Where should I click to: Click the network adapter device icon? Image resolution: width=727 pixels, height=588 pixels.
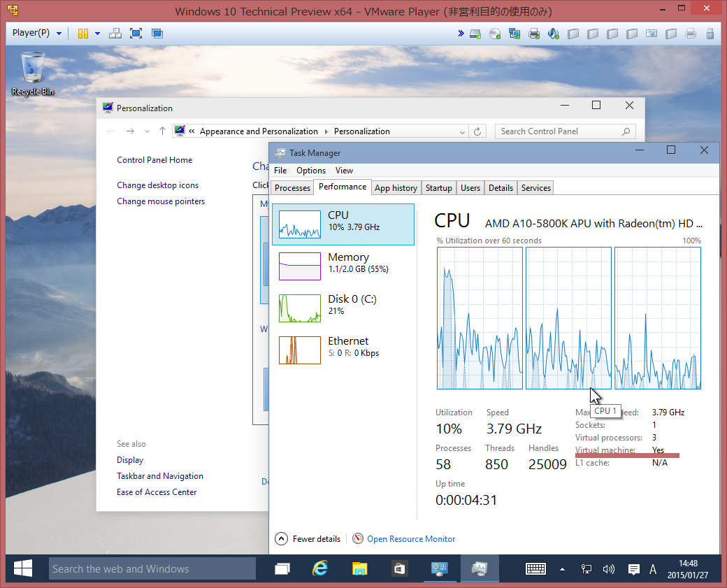click(x=514, y=34)
